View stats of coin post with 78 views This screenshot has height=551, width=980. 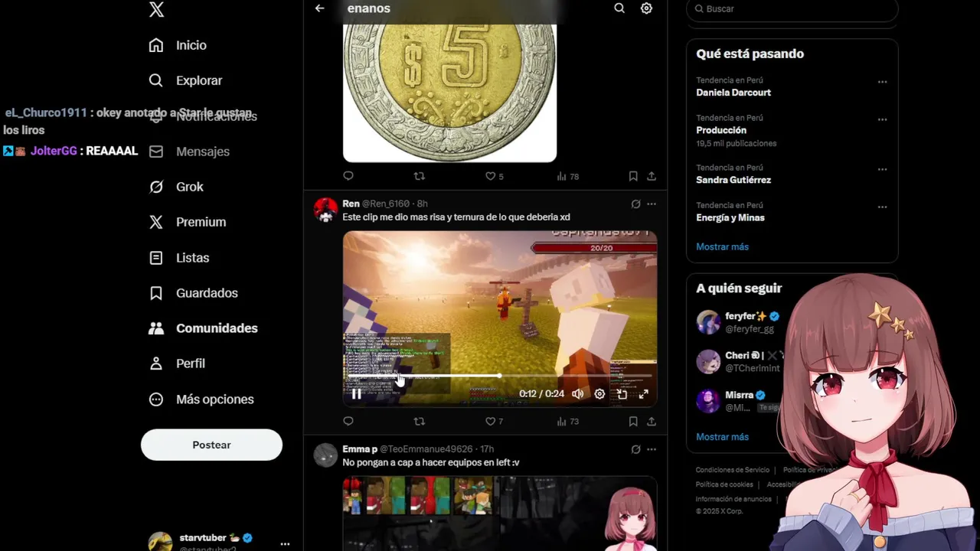[567, 176]
